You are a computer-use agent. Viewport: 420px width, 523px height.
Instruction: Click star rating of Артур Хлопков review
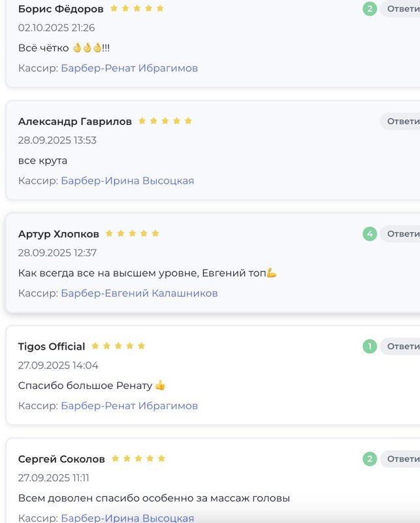(132, 234)
